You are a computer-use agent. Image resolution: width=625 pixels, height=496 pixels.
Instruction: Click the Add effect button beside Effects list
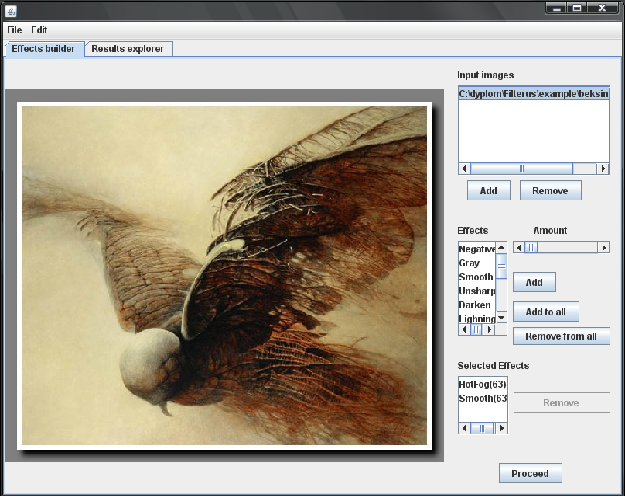(x=534, y=282)
